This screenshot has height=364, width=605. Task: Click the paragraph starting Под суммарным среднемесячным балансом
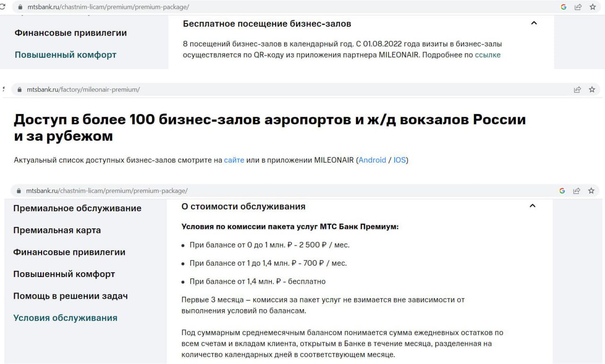[x=342, y=344]
